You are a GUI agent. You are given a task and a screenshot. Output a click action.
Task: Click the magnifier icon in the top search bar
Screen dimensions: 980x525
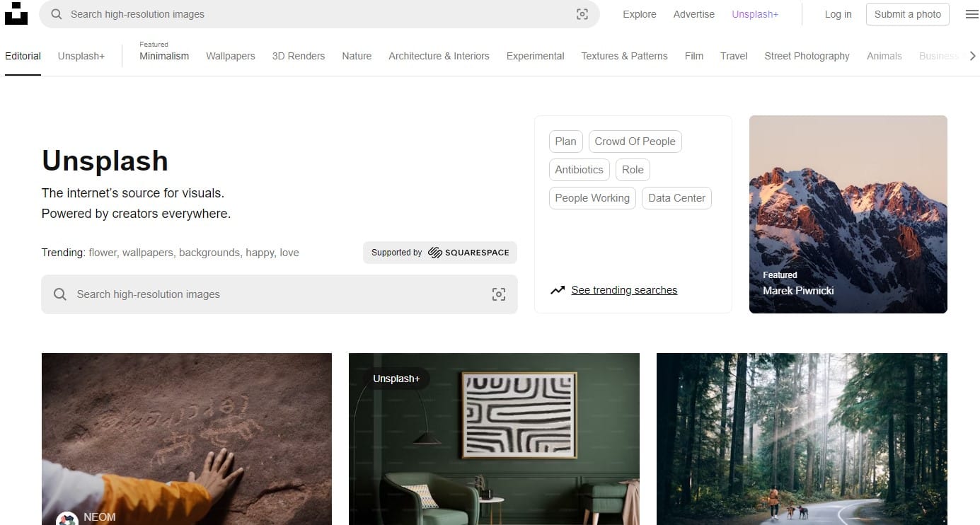(x=56, y=13)
